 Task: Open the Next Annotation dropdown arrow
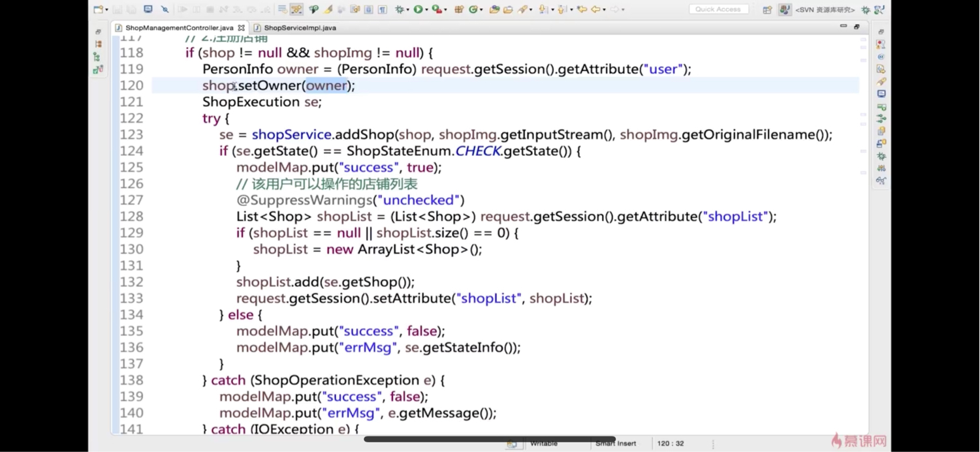pos(552,10)
